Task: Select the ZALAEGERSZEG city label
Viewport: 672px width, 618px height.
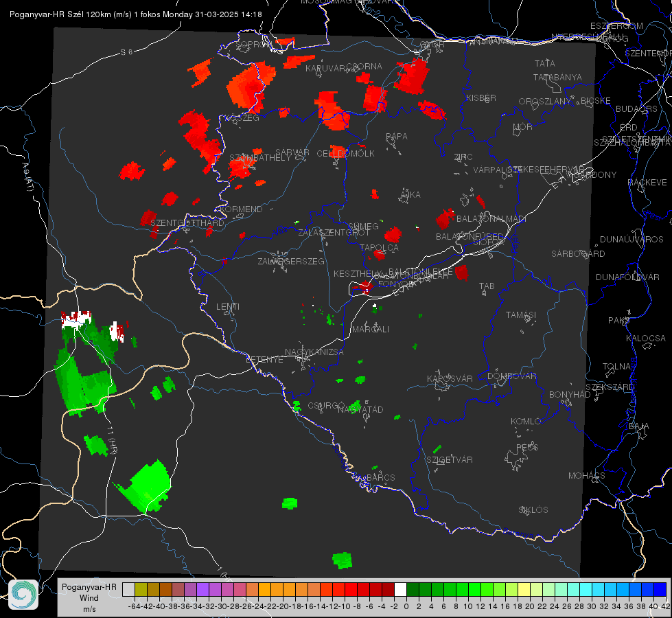Action: pos(291,262)
